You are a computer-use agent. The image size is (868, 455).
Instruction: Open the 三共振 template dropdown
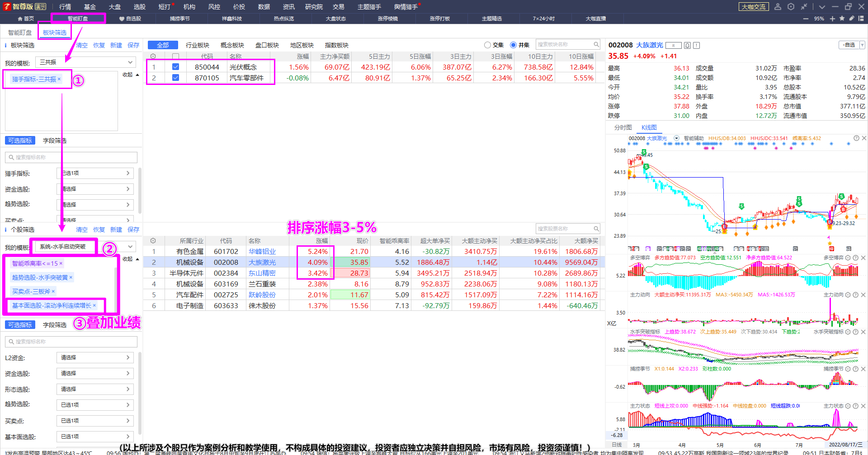[85, 62]
